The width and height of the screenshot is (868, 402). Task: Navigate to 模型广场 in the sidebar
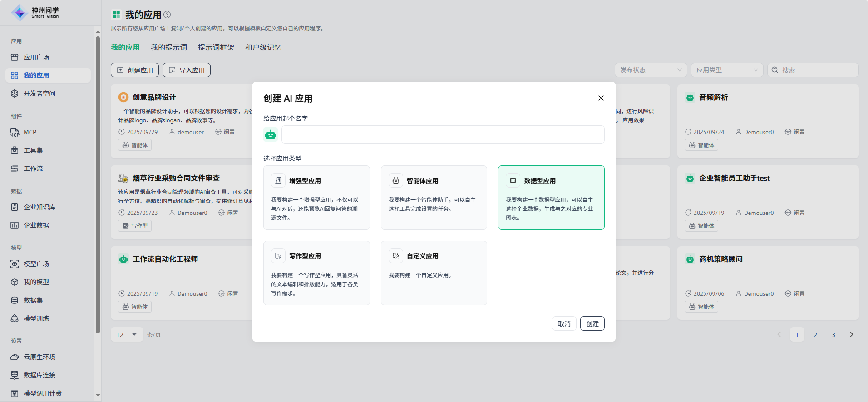tap(36, 264)
